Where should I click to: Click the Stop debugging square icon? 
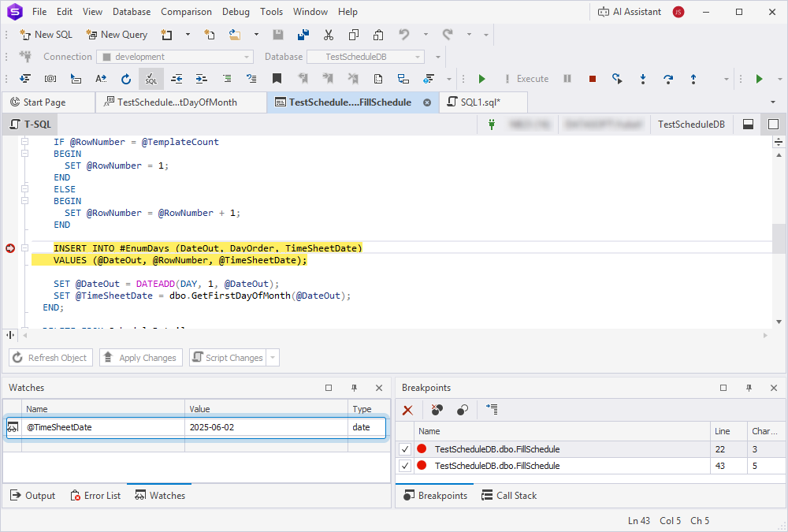[x=592, y=79]
